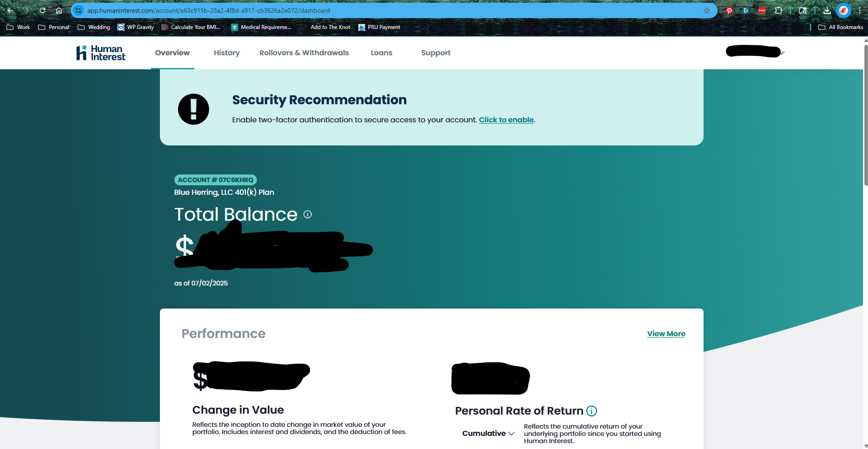Open View More performance details

pos(666,334)
